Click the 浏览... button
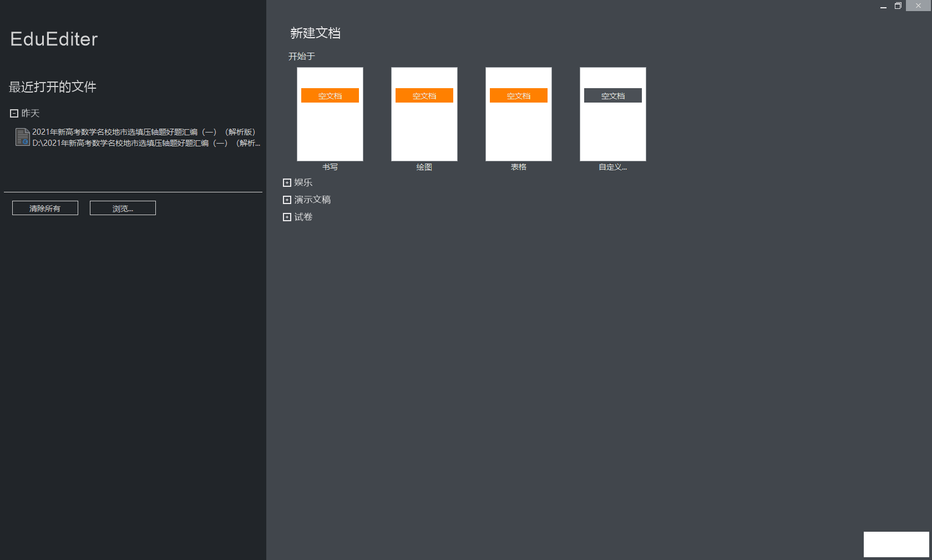Screen dimensions: 932x560 pos(123,208)
